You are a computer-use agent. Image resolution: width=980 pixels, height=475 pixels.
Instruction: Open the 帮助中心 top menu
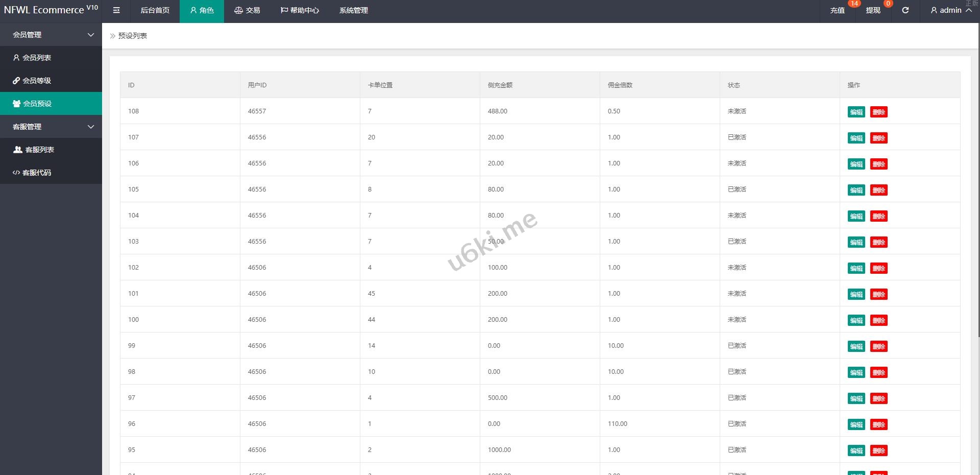[x=300, y=10]
